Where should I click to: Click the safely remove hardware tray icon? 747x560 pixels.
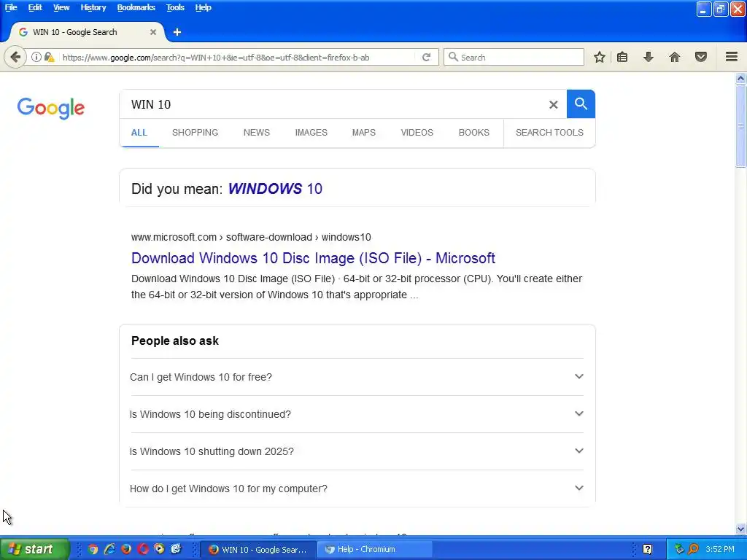click(679, 549)
